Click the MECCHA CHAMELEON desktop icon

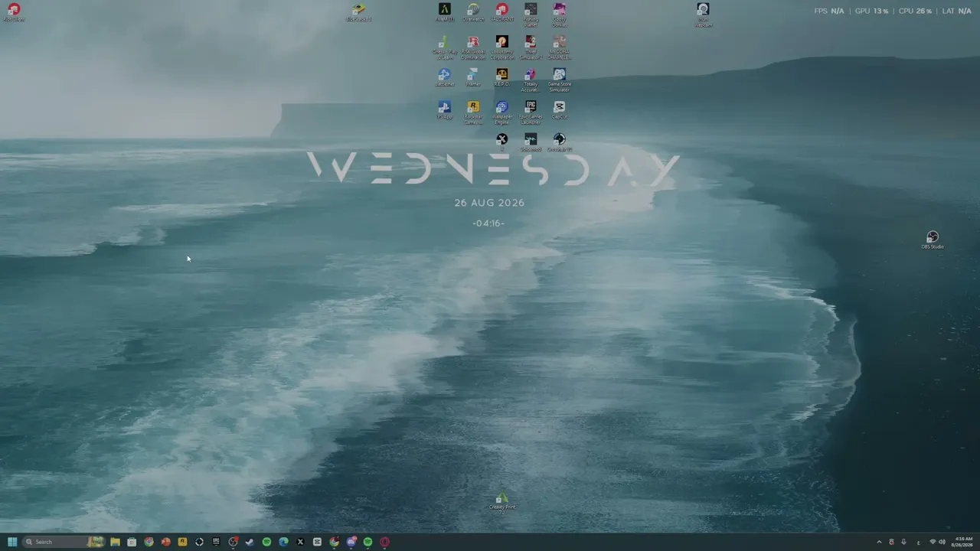560,47
